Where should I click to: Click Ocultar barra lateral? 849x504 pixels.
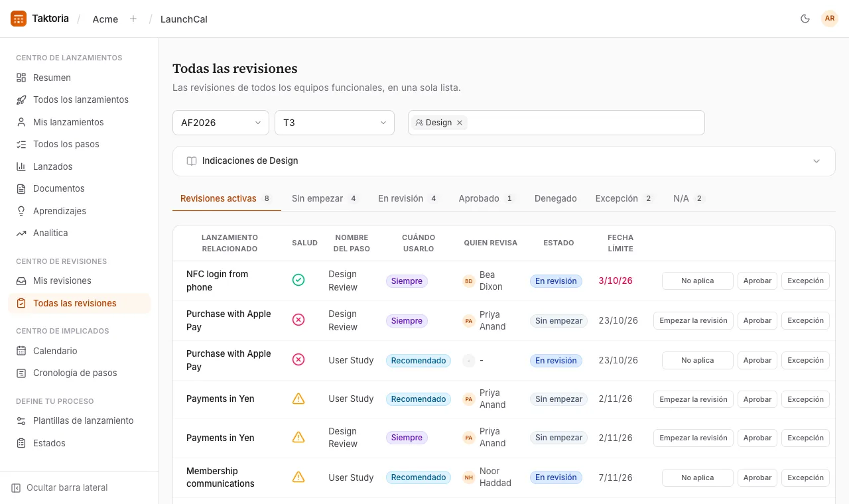(x=60, y=487)
